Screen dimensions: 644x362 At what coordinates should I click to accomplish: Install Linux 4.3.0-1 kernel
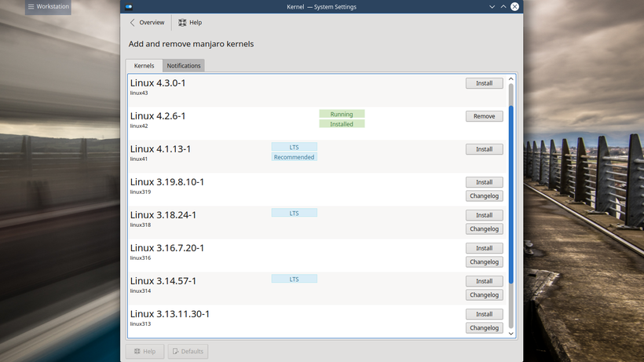pos(485,83)
